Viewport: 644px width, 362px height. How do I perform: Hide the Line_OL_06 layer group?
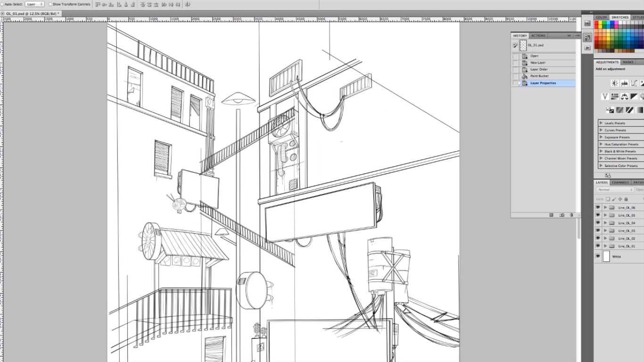598,207
